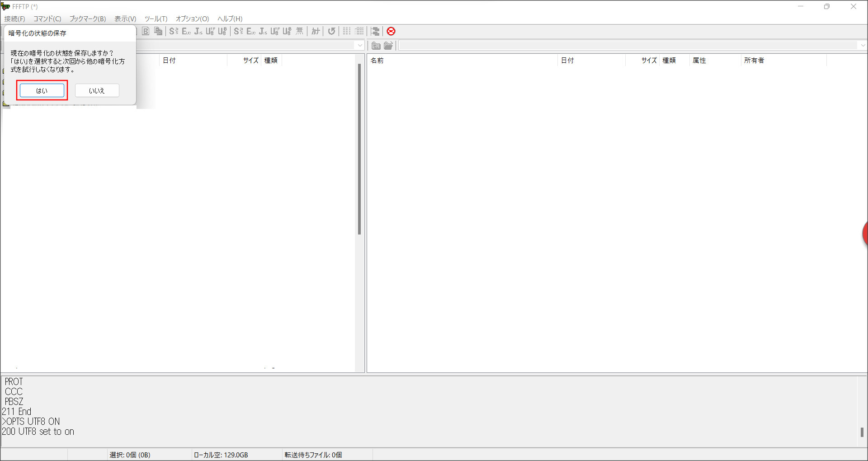Switch to list view icon
The height and width of the screenshot is (461, 868).
point(347,31)
